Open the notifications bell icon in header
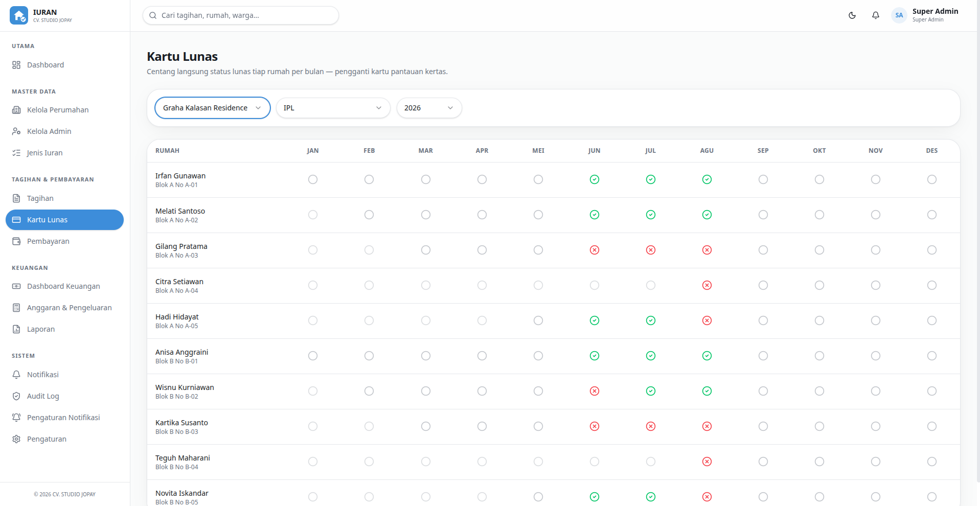 (x=876, y=15)
